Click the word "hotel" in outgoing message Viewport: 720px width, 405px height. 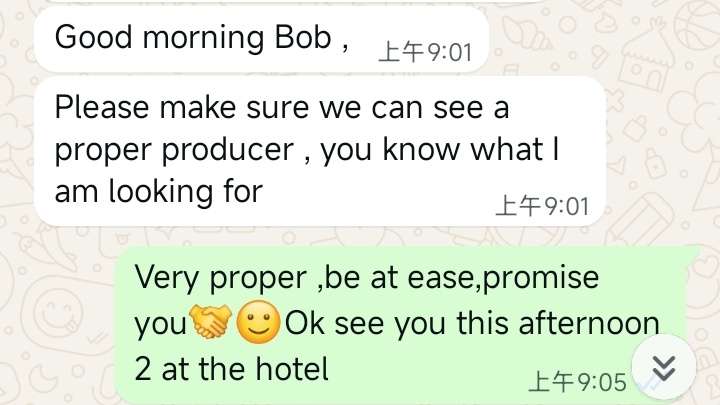(292, 369)
